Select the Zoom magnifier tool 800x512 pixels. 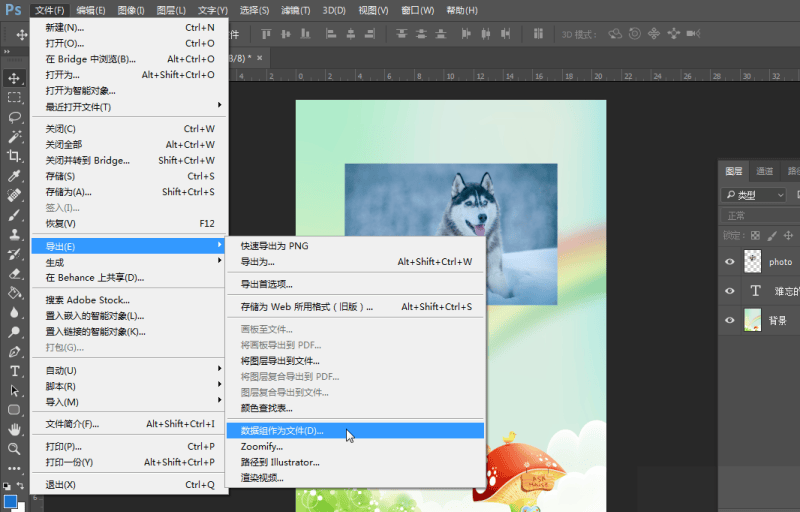point(14,449)
